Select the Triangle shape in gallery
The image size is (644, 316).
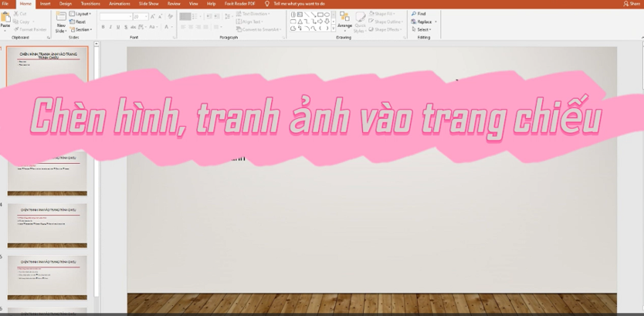click(x=300, y=22)
